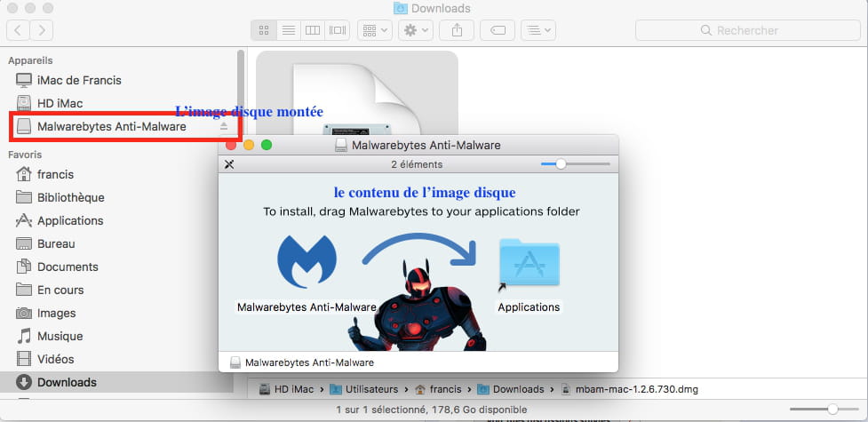Minimize the Malwarebytes Anti-Malware window
868x422 pixels.
[x=249, y=145]
